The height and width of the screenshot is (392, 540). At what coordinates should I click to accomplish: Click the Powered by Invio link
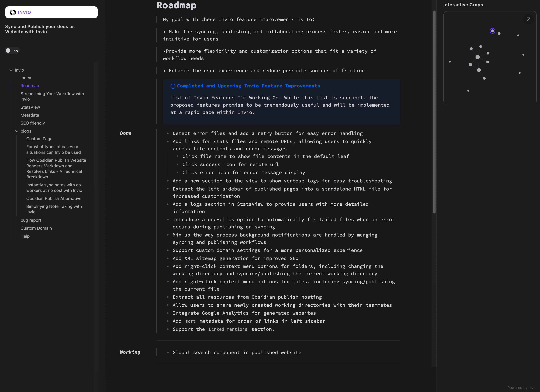click(522, 387)
